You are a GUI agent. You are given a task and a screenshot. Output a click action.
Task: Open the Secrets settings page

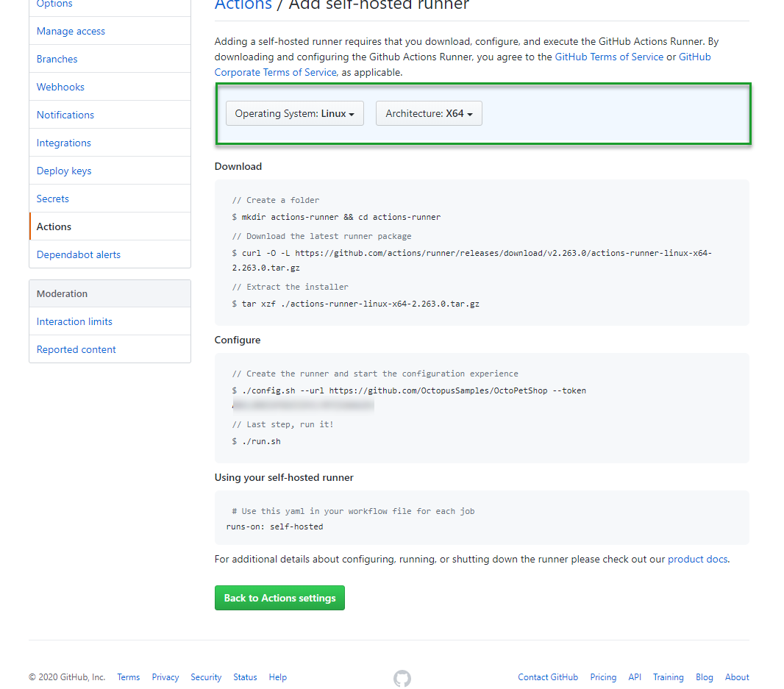click(x=53, y=199)
